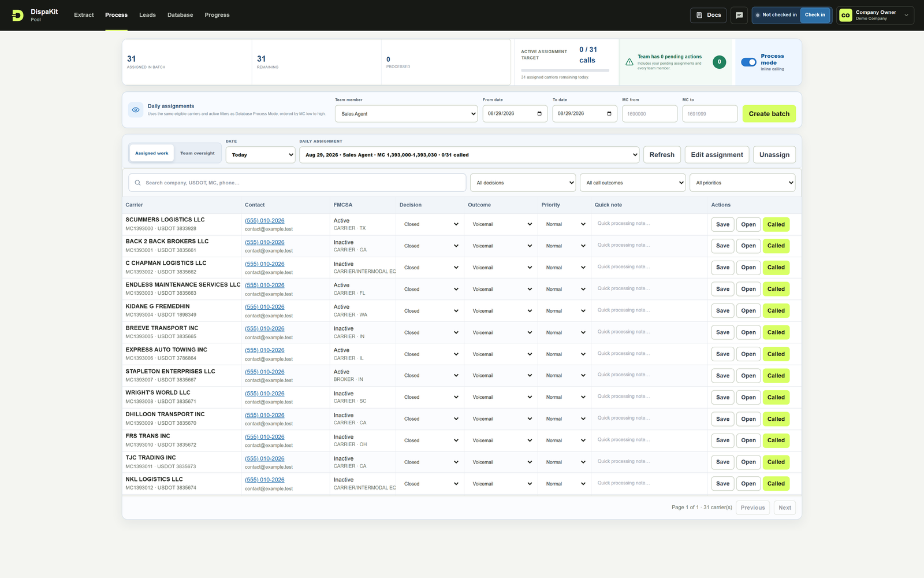Open Outcome dropdown for KIDANE G FREMEDHIN
924x578 pixels.
coord(501,311)
